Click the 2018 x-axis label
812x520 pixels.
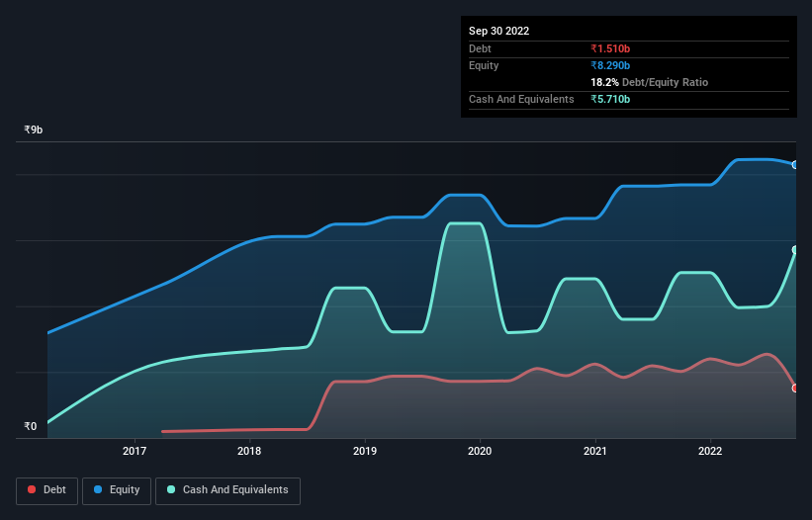(249, 451)
